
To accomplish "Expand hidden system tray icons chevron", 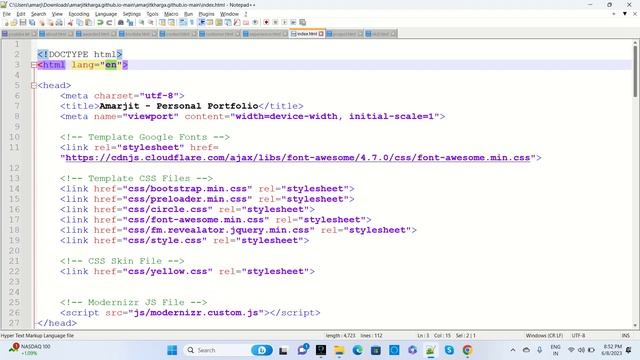I will [513, 350].
